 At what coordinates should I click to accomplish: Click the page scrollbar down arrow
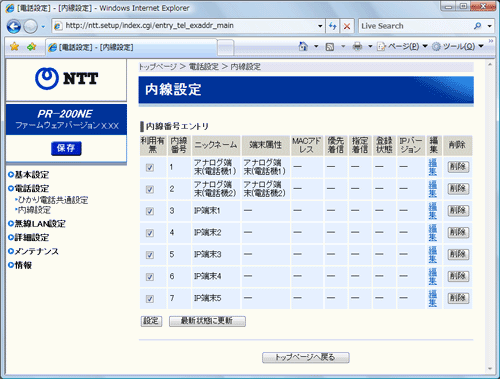(490, 369)
